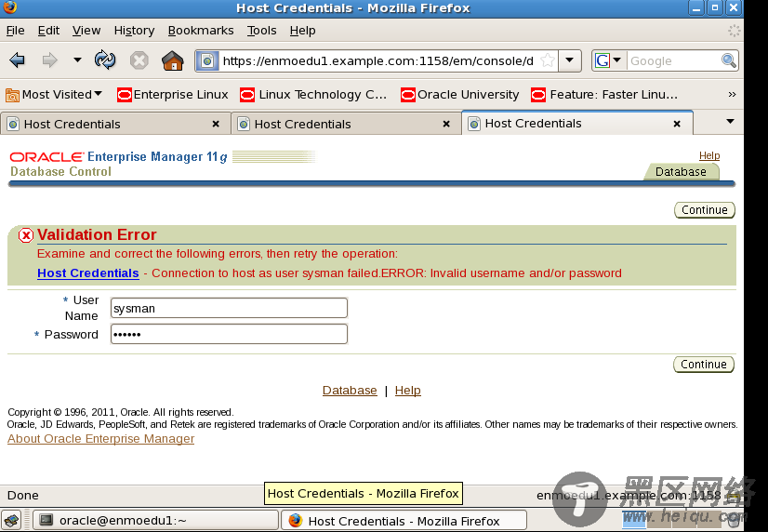Open the Bookmarks menu
The width and height of the screenshot is (768, 532).
[x=201, y=31]
